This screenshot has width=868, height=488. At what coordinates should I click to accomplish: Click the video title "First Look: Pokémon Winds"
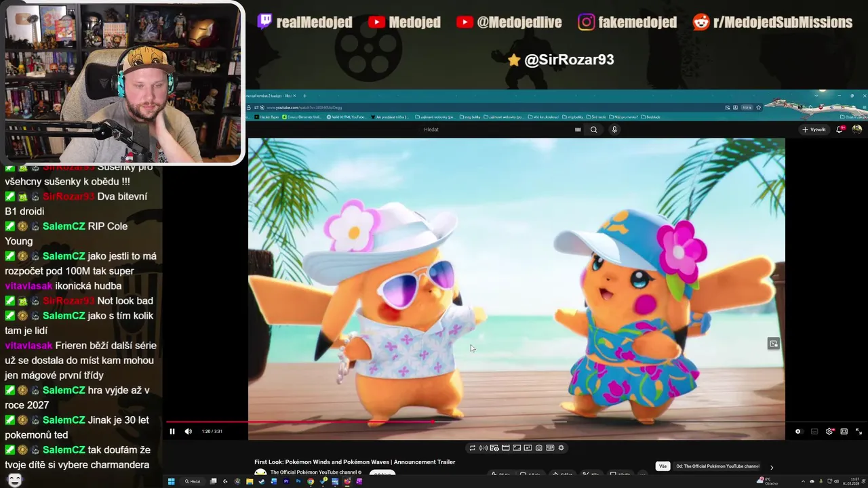[x=355, y=462]
